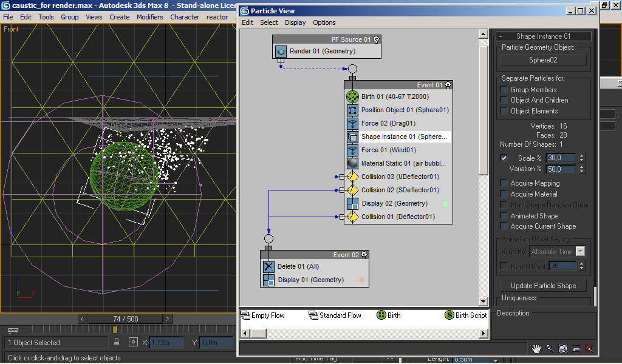Enable Object And Children checkbox
Screen dimensions: 622x364
pyautogui.click(x=504, y=100)
